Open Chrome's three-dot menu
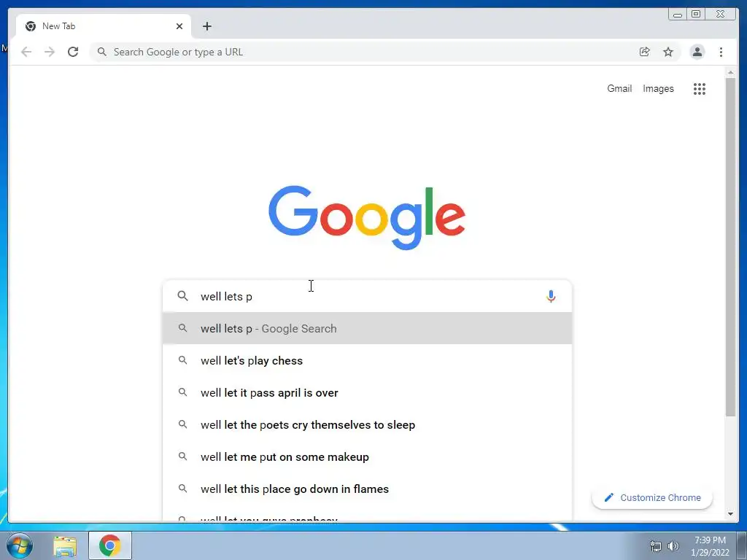 721,52
